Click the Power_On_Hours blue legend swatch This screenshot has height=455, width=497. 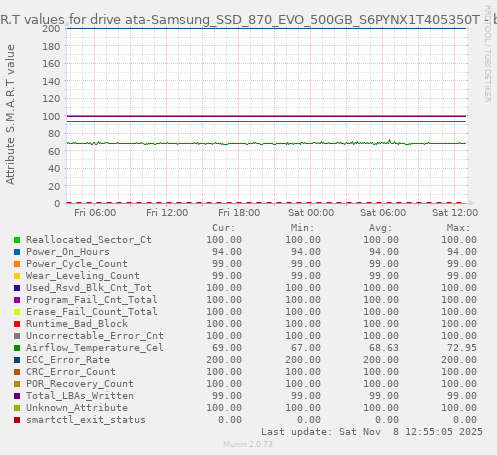17,252
